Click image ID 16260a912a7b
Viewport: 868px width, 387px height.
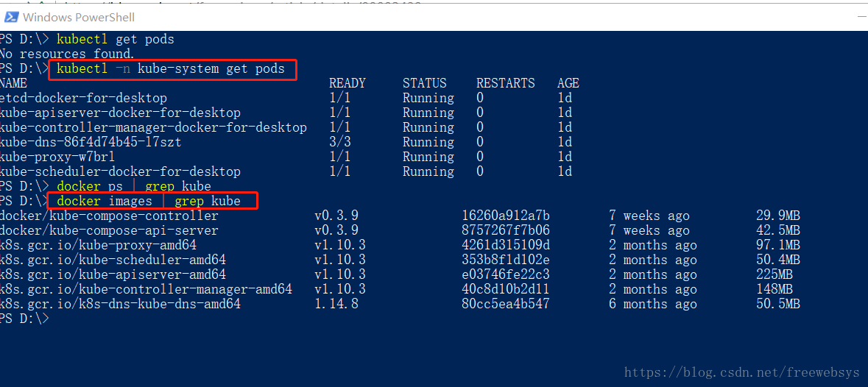pos(505,216)
